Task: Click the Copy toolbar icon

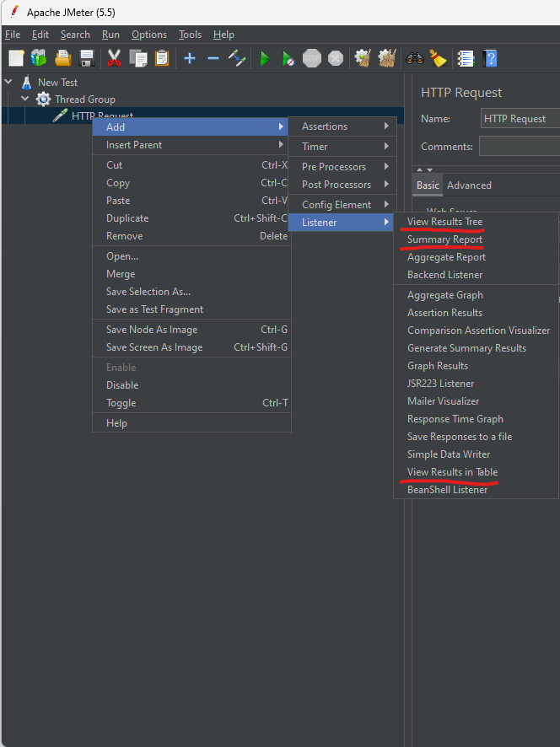Action: (138, 59)
